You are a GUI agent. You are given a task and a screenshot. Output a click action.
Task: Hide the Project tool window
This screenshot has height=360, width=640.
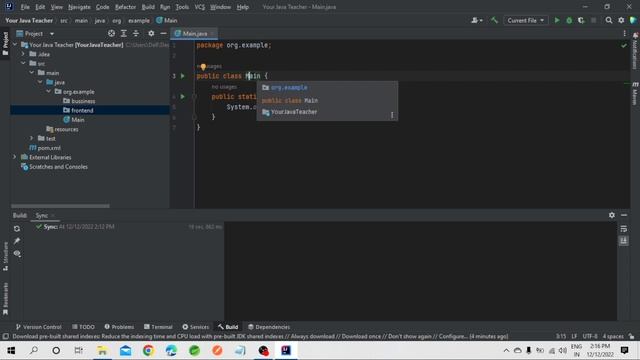pyautogui.click(x=163, y=33)
